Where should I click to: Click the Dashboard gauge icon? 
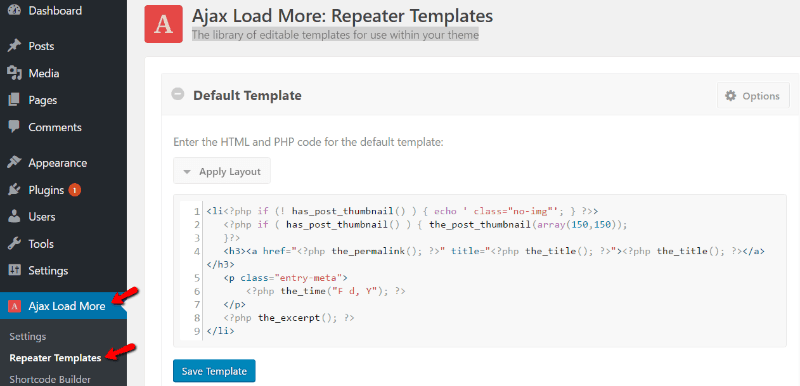14,10
